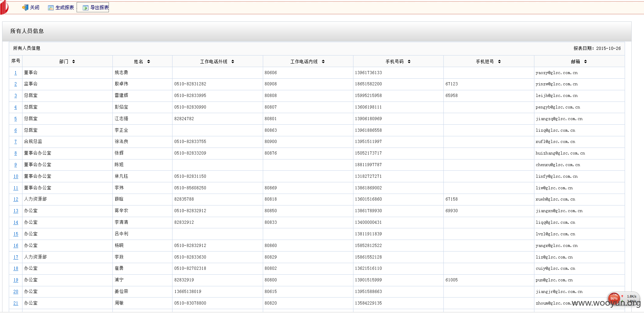This screenshot has width=644, height=313.
Task: Open row link number 16
Action: (x=16, y=246)
